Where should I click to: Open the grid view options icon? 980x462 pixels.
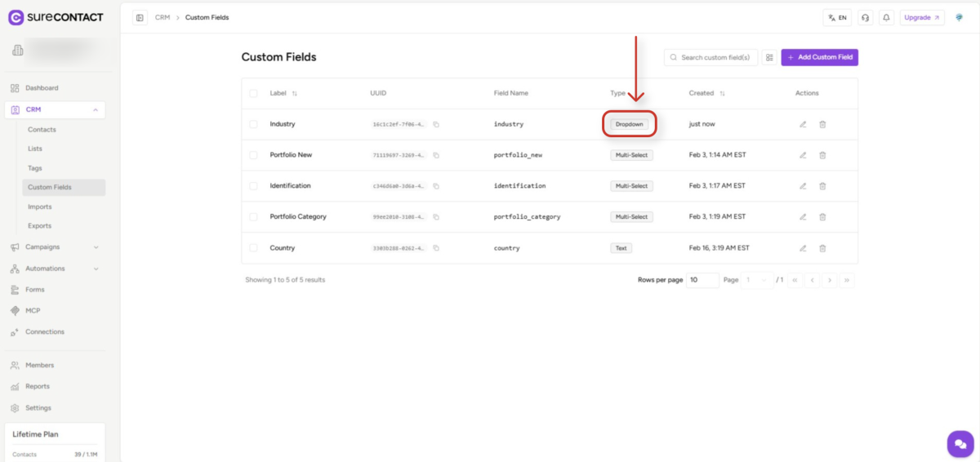[769, 58]
